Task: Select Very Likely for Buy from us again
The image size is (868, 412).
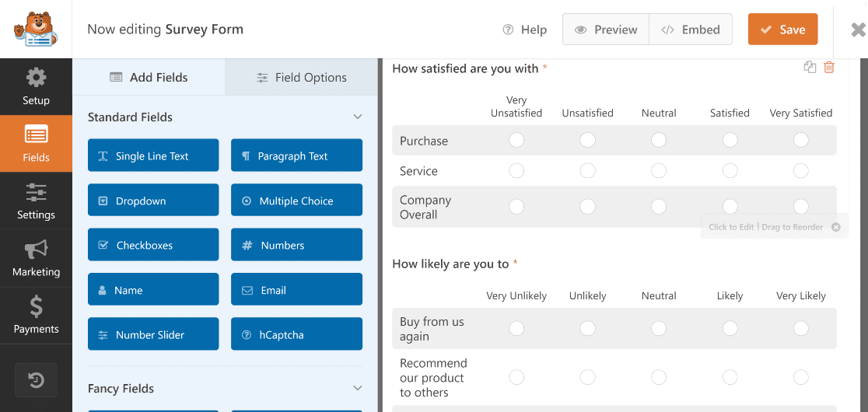Action: click(801, 329)
